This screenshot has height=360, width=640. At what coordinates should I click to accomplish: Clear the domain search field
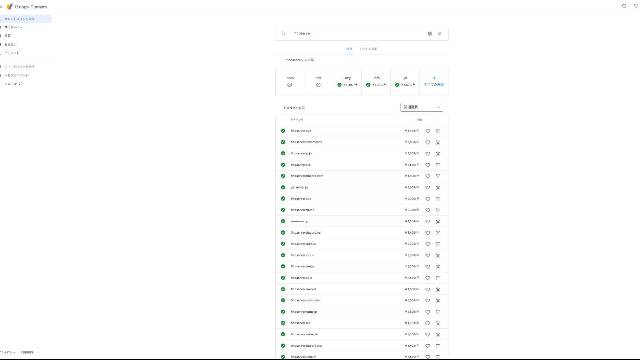440,33
